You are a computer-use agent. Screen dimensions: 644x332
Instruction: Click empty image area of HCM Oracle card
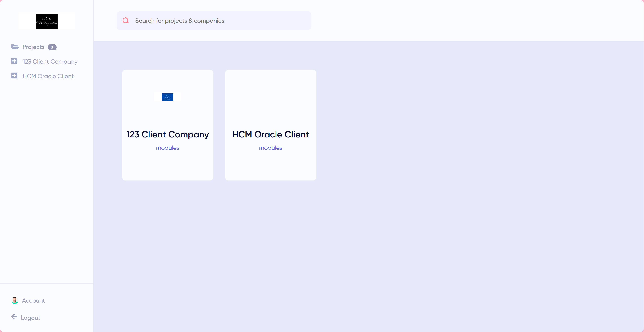pyautogui.click(x=270, y=98)
